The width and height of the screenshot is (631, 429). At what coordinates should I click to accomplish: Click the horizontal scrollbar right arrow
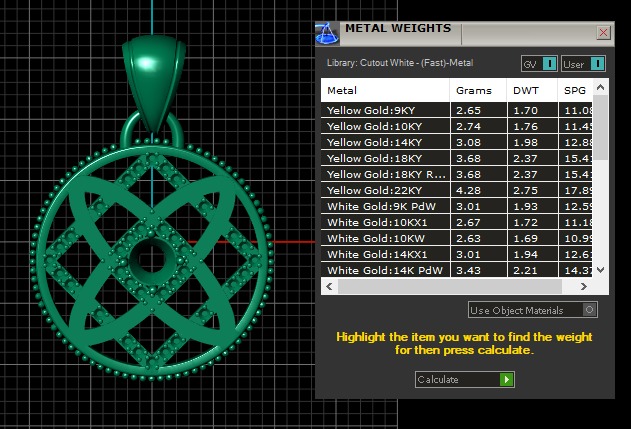(x=584, y=287)
